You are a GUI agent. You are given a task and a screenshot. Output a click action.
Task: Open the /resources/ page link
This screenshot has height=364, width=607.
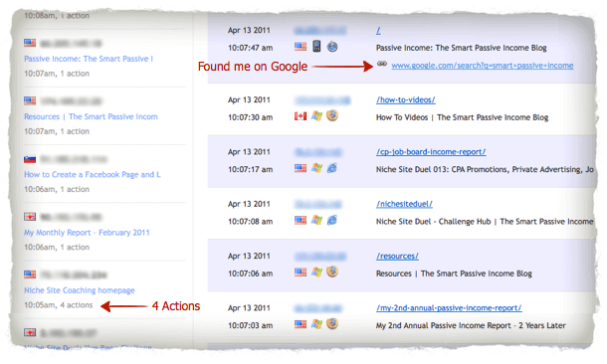[397, 256]
